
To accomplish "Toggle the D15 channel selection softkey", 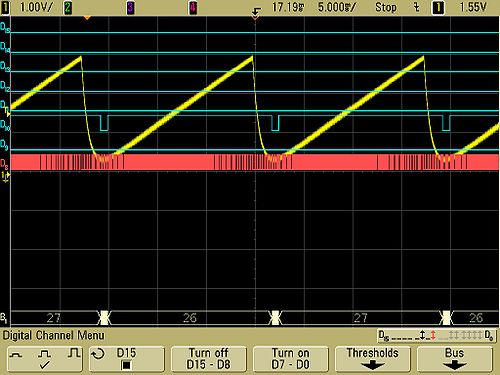I will pos(126,359).
